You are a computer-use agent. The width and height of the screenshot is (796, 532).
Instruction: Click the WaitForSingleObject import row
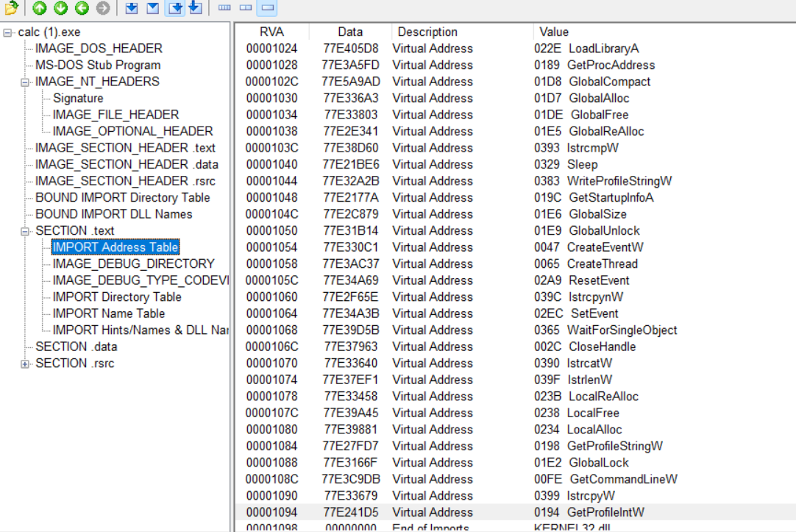515,330
